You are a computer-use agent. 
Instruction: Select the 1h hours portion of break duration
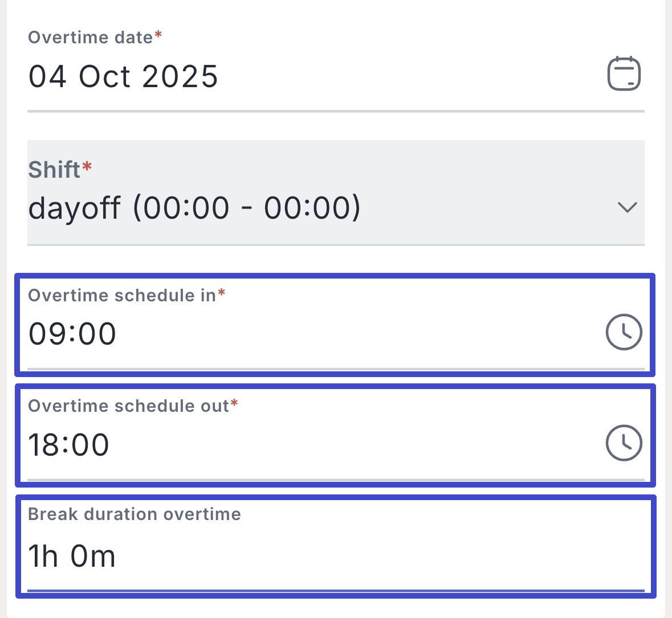43,556
